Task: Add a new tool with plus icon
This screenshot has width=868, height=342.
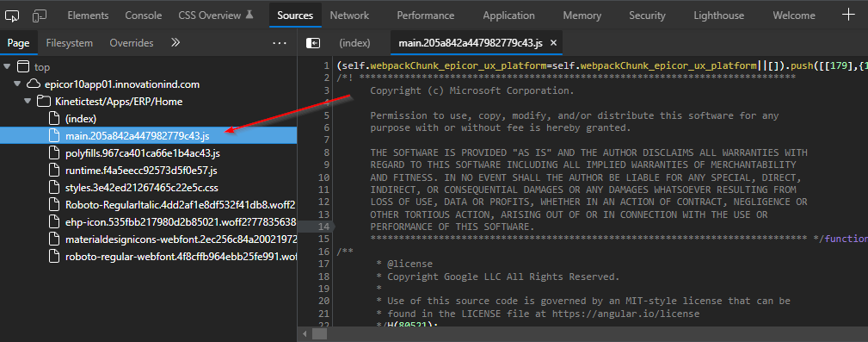Action: point(848,15)
